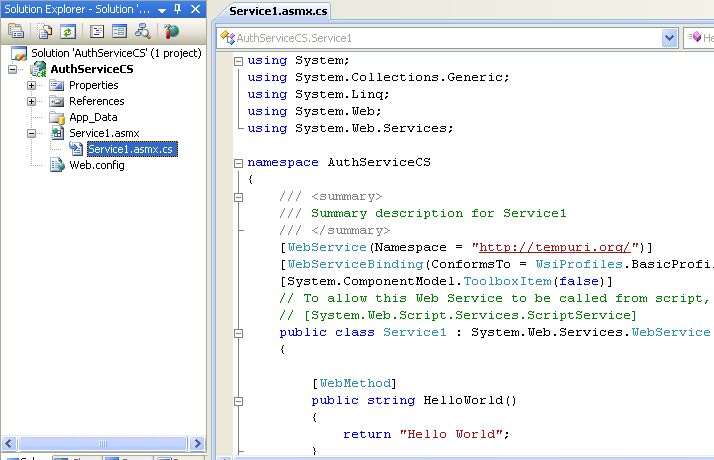The image size is (714, 460).
Task: Select the Web.config file
Action: click(x=97, y=165)
